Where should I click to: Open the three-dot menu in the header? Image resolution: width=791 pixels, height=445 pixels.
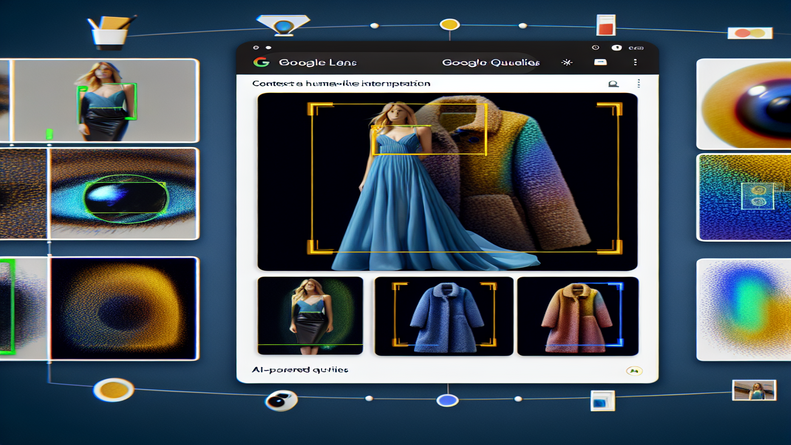[x=635, y=62]
